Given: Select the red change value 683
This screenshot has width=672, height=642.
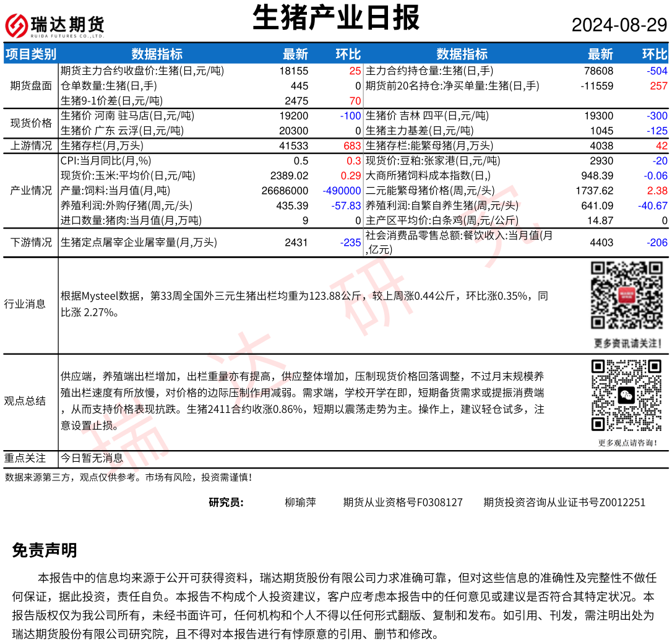Looking at the screenshot, I should pyautogui.click(x=352, y=146).
